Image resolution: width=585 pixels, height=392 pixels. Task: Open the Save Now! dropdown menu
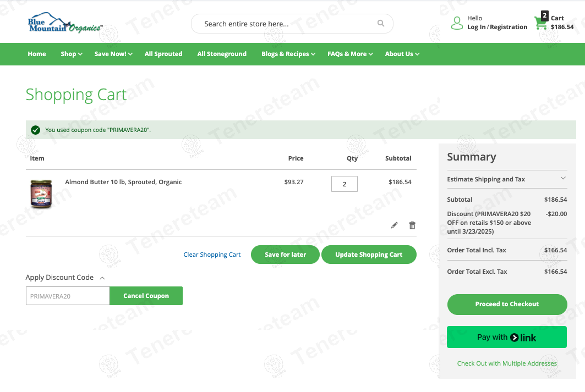113,54
